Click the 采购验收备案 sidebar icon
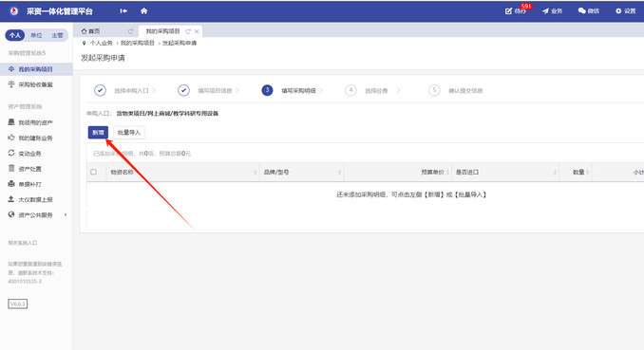Viewport: 644px width, 350px height. [x=11, y=84]
